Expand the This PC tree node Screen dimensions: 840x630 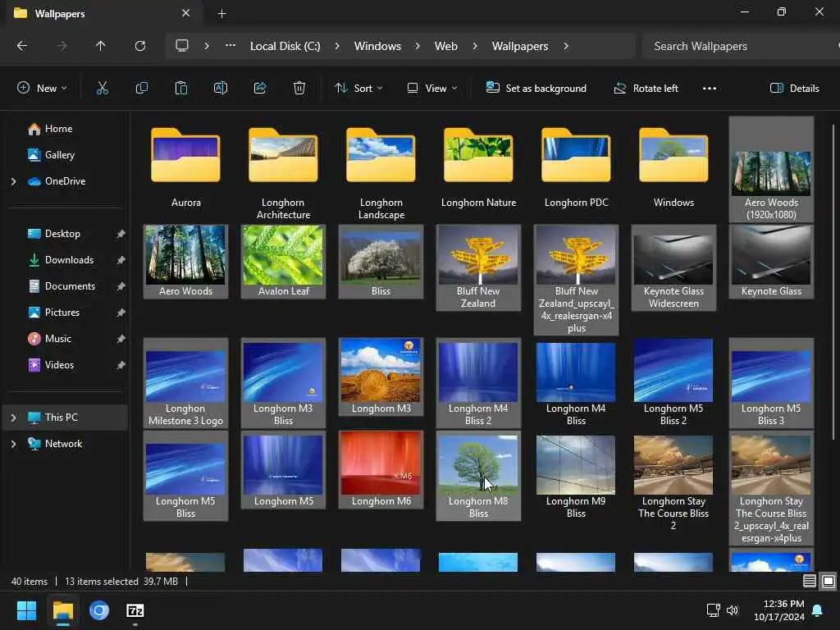(13, 418)
